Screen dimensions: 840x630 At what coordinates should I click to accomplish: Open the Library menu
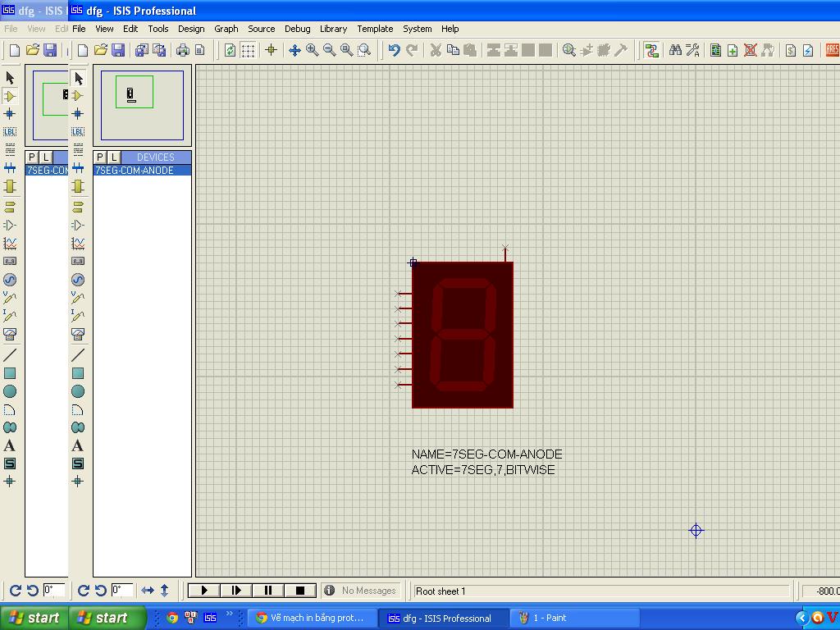pos(333,29)
